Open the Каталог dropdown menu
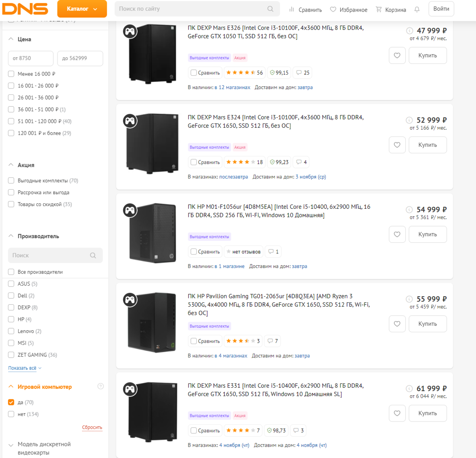 [x=82, y=9]
